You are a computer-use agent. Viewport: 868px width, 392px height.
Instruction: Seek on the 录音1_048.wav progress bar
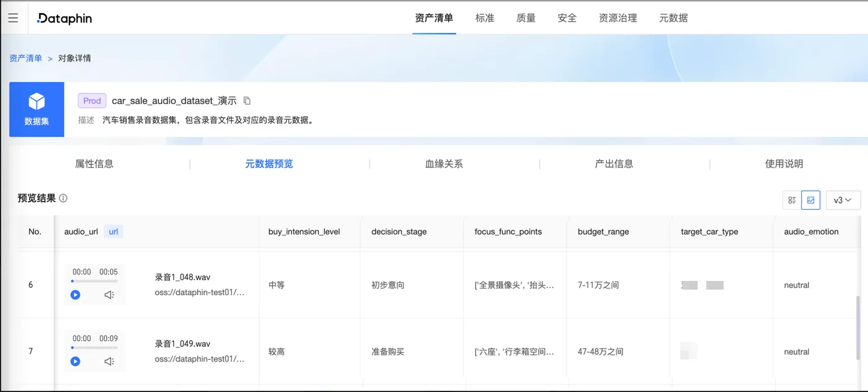click(x=94, y=281)
